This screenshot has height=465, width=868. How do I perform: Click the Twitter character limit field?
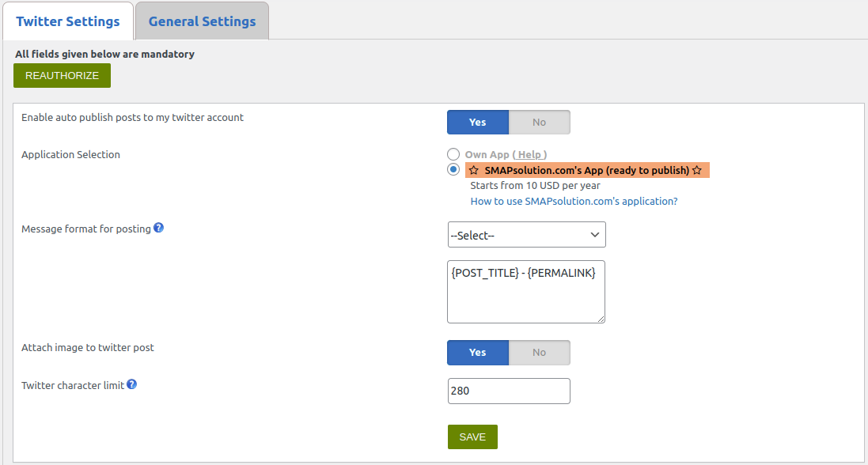point(509,391)
